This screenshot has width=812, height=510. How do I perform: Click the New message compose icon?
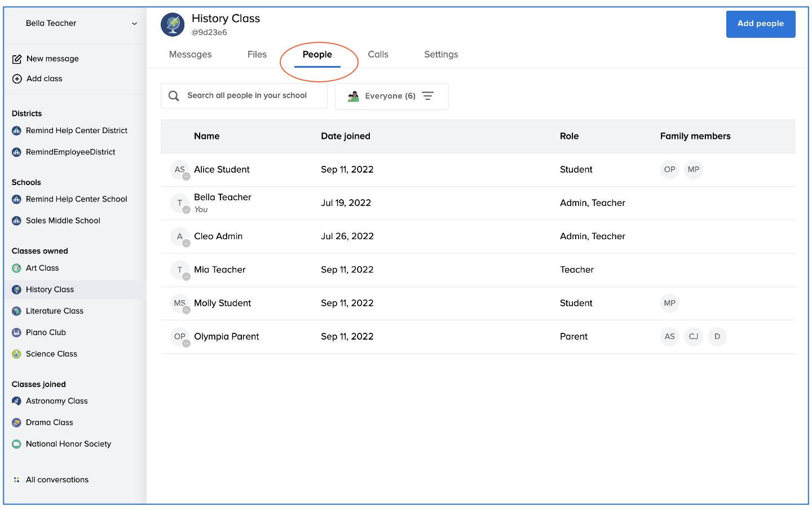point(17,59)
